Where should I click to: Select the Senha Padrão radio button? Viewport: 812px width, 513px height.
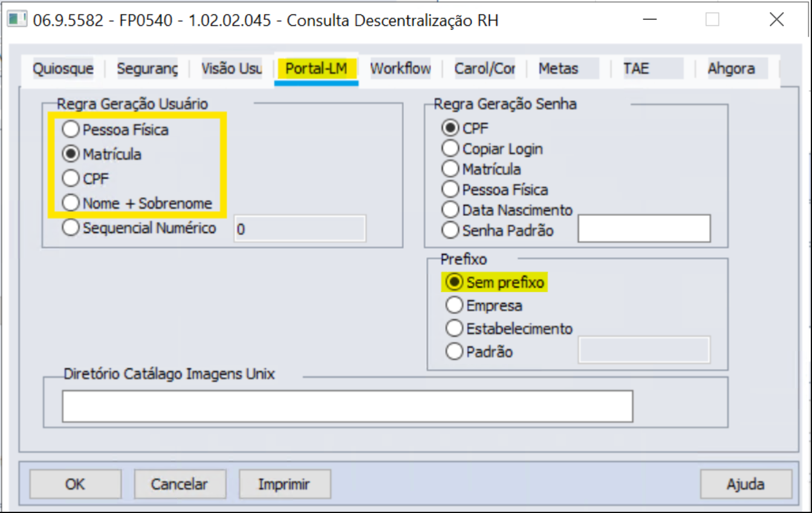click(450, 230)
